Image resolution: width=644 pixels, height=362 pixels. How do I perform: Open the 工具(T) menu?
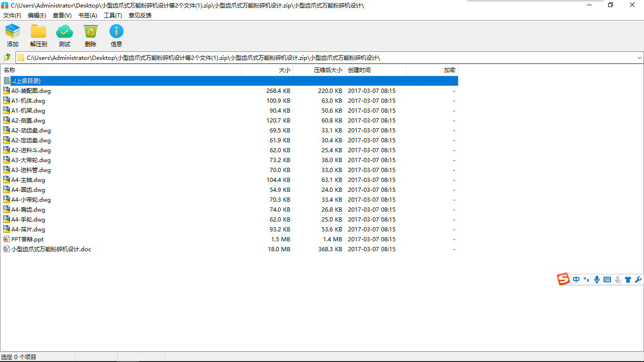point(113,16)
